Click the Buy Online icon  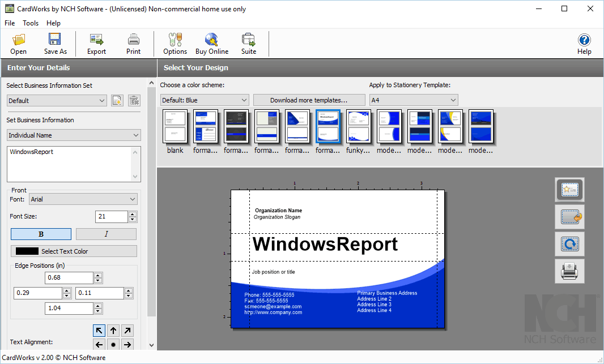(212, 44)
